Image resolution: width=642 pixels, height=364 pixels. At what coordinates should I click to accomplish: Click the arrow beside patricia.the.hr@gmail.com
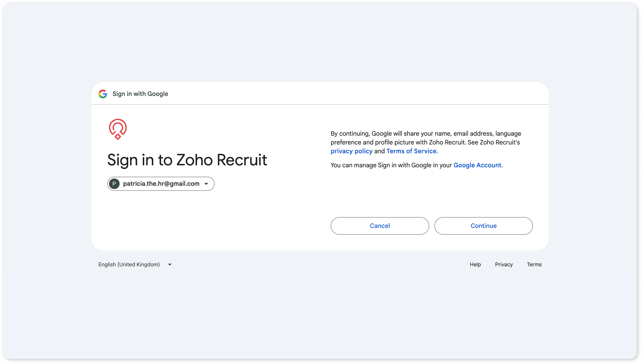point(206,184)
